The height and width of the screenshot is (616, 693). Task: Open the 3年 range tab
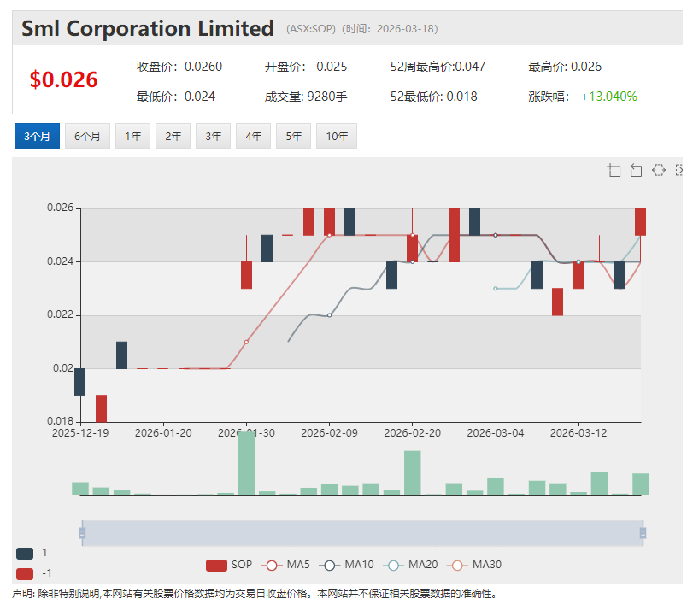(x=213, y=136)
